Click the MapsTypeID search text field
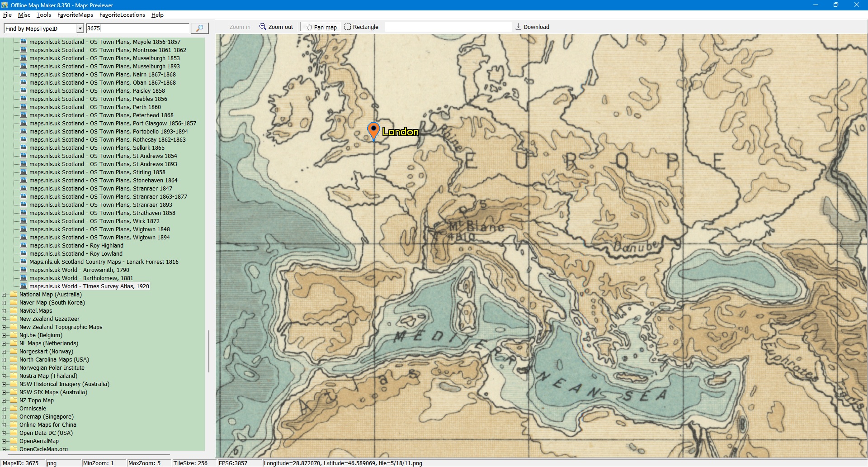This screenshot has height=467, width=868. (137, 29)
